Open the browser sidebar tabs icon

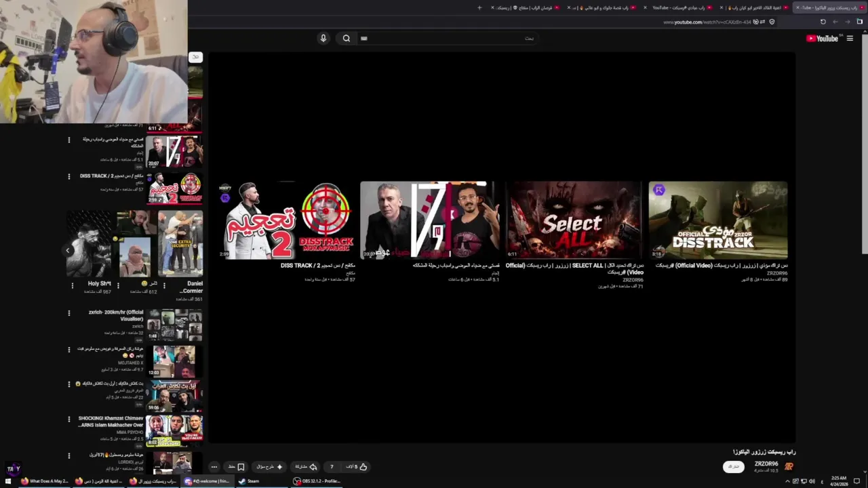[860, 22]
